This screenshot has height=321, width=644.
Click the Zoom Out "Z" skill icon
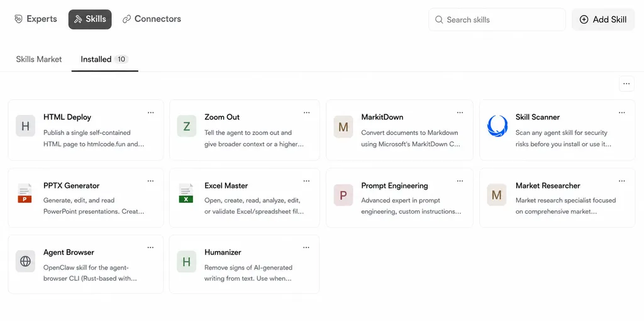click(x=187, y=126)
